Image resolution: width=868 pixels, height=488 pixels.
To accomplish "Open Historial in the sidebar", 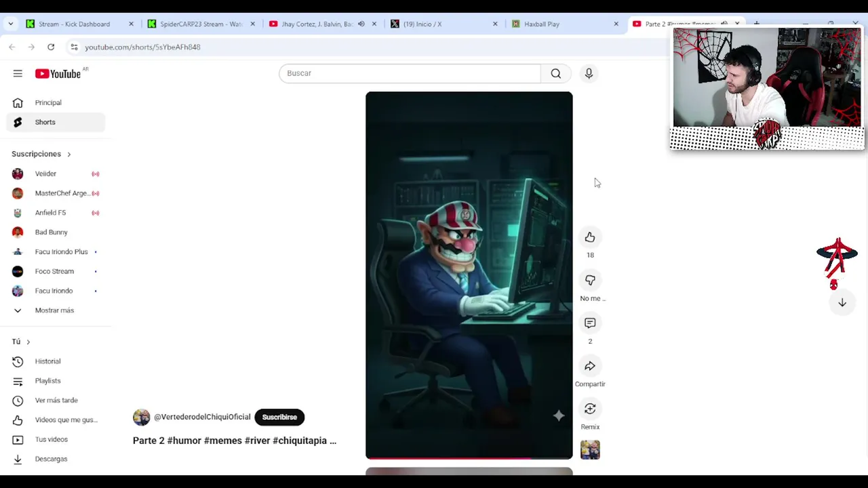I will [56, 361].
